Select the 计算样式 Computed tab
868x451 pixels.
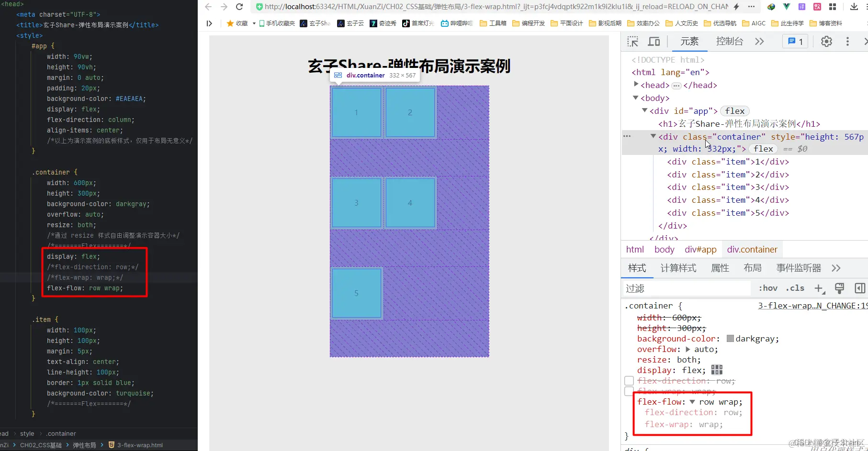click(x=678, y=268)
